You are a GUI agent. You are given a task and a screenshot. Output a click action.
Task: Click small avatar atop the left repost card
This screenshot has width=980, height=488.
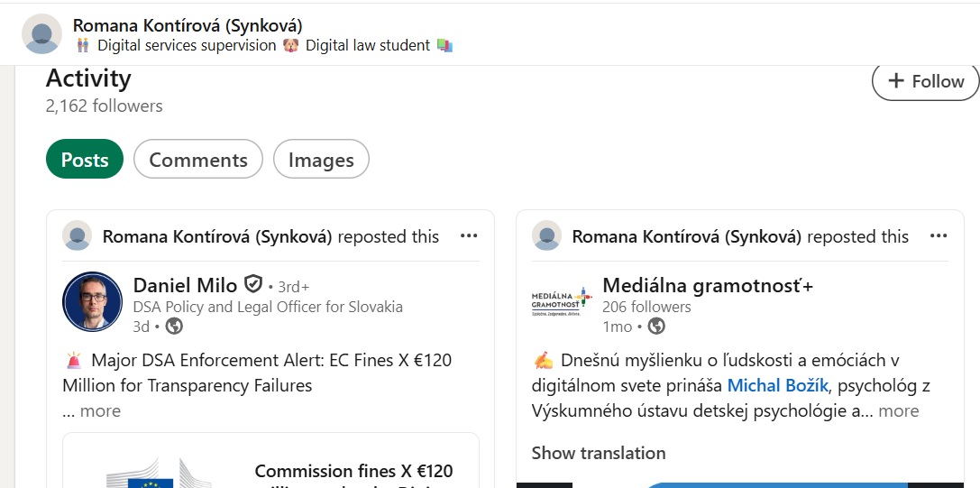pos(78,236)
